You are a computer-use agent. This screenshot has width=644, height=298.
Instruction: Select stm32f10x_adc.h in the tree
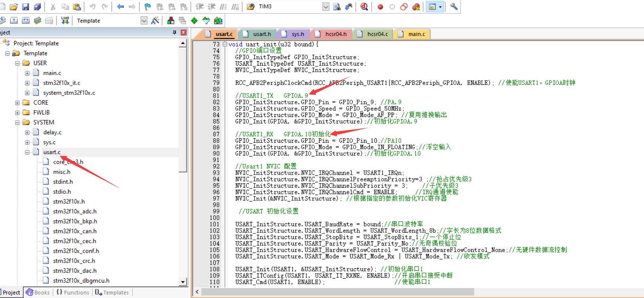(x=74, y=211)
